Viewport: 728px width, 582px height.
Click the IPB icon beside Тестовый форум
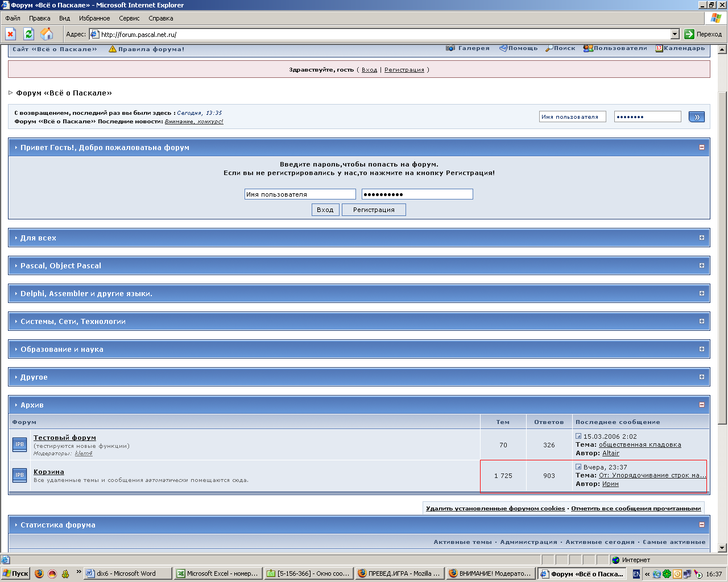pos(19,444)
